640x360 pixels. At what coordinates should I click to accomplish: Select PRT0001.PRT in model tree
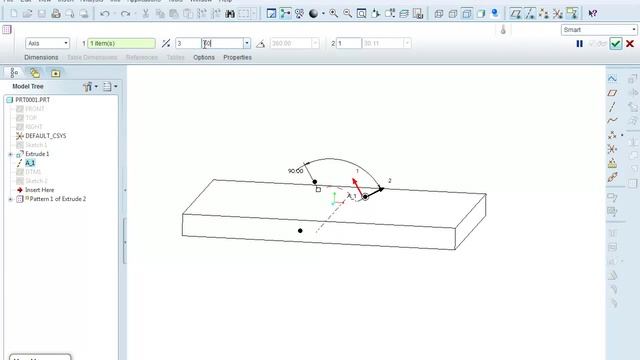tap(33, 100)
